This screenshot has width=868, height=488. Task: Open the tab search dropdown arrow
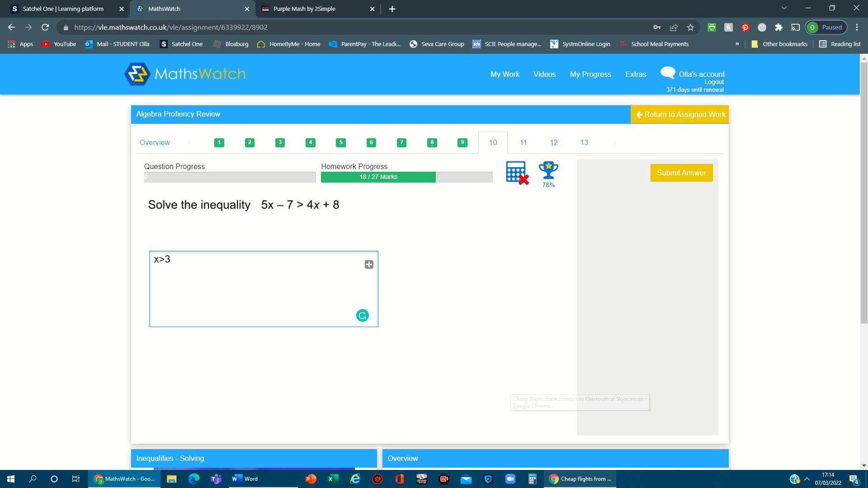[784, 8]
